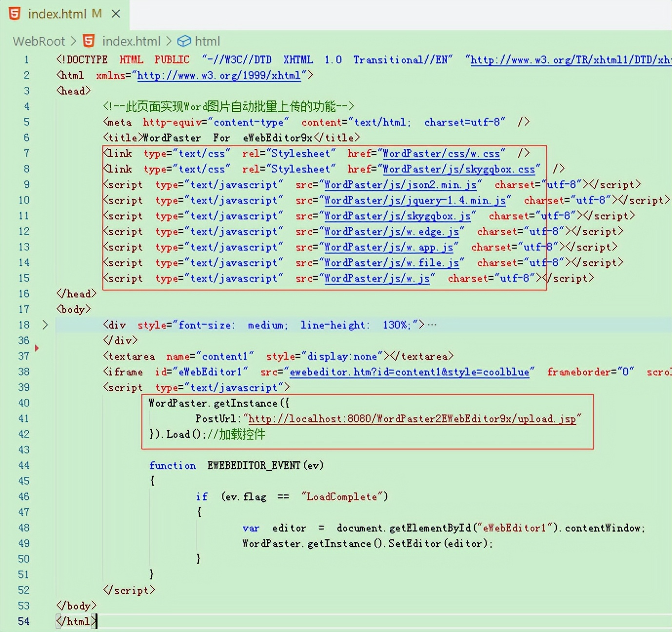Click line number 54 in the gutter

point(24,622)
